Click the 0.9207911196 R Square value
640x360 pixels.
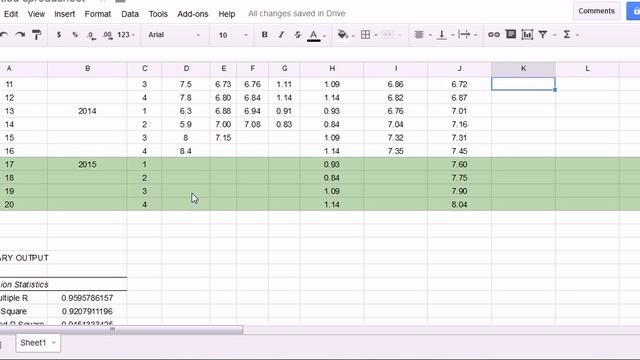pyautogui.click(x=87, y=311)
